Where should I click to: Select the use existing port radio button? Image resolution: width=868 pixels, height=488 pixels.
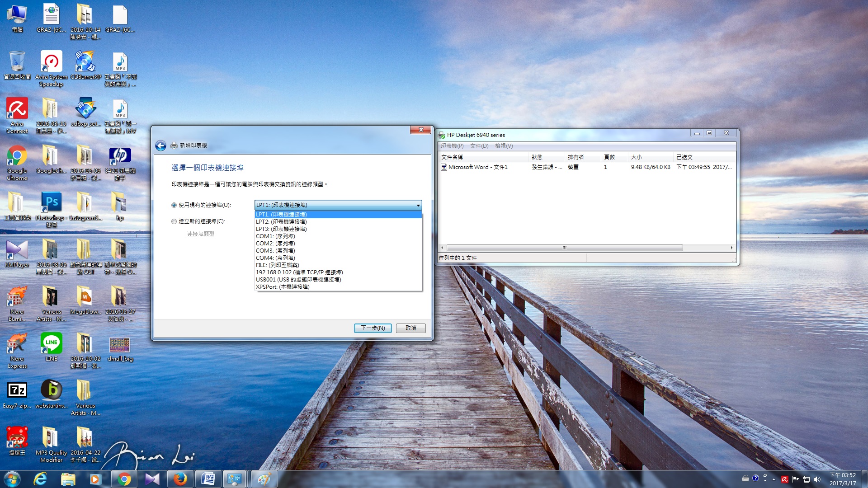click(x=174, y=205)
